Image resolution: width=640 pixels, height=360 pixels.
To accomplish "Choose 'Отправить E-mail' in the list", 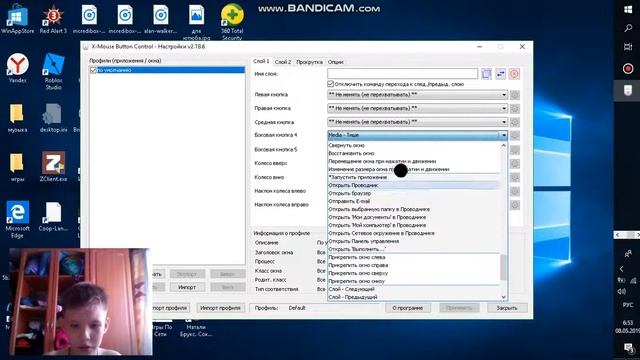I will (413, 201).
